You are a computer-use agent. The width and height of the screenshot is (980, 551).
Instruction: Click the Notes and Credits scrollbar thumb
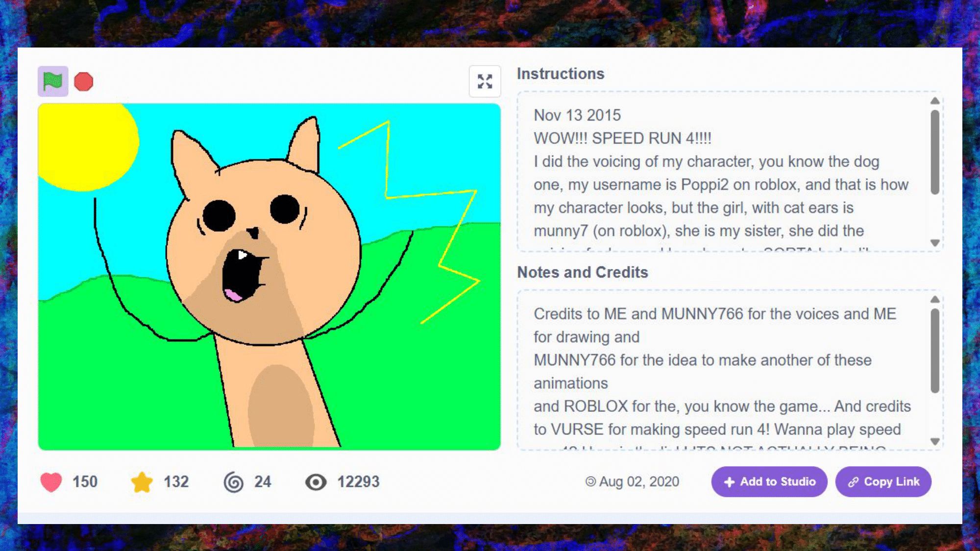tap(935, 351)
